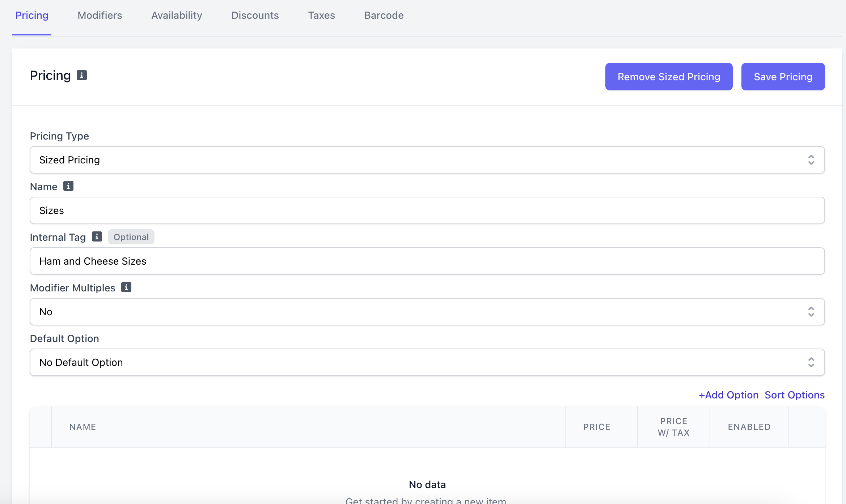Click Remove Sized Pricing button

669,77
